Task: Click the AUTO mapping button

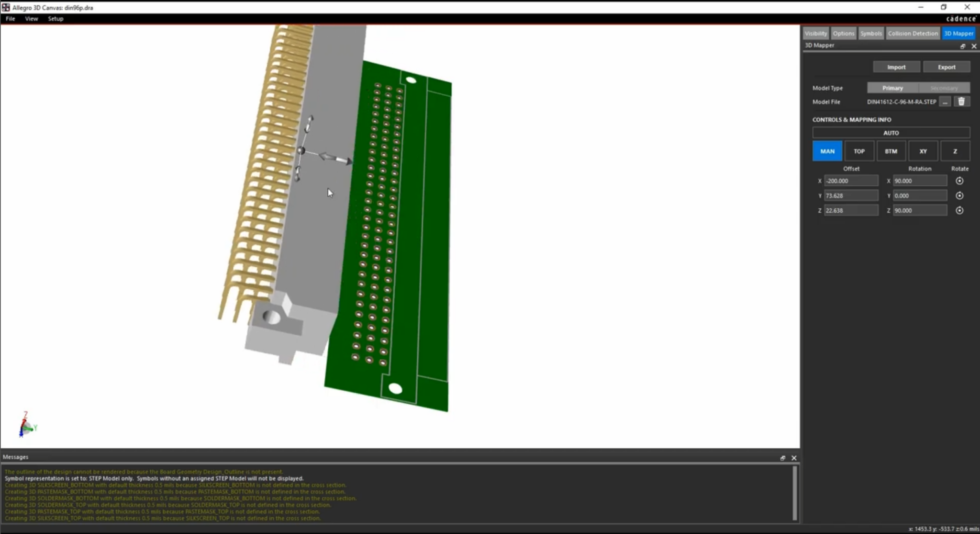Action: click(x=891, y=133)
